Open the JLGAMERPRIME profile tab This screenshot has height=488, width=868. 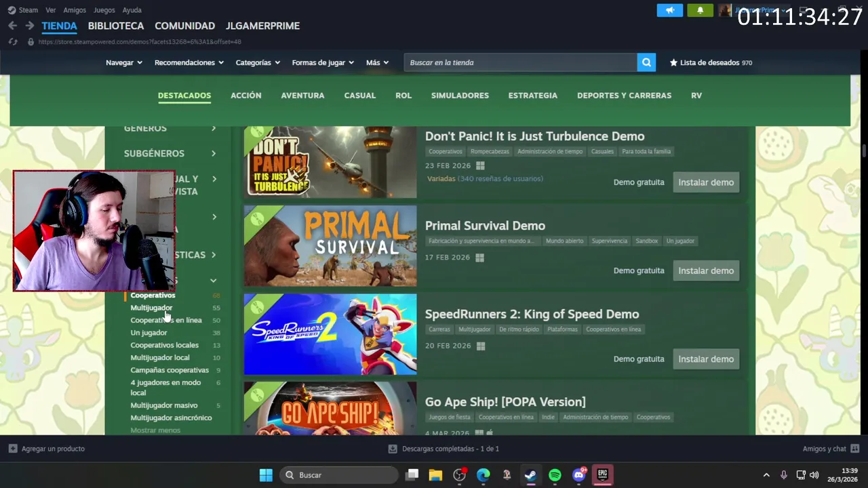tap(263, 26)
